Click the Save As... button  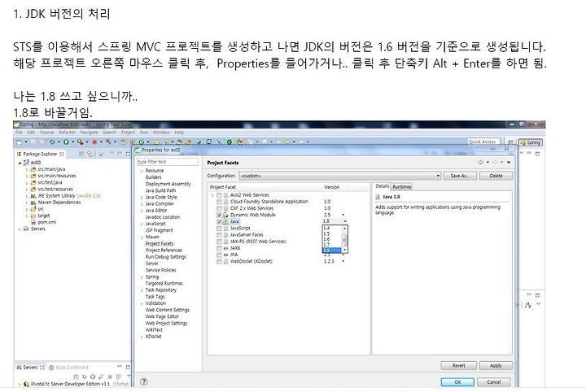(x=460, y=176)
